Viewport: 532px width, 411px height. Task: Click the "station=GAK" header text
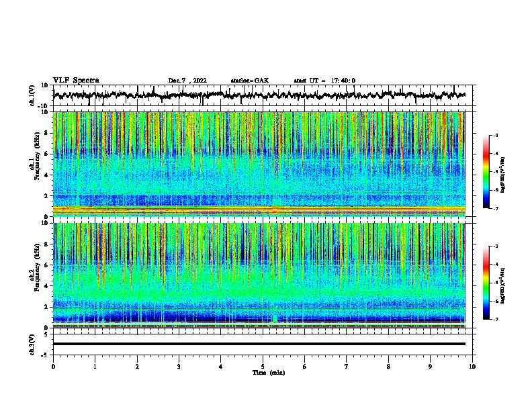tap(250, 81)
